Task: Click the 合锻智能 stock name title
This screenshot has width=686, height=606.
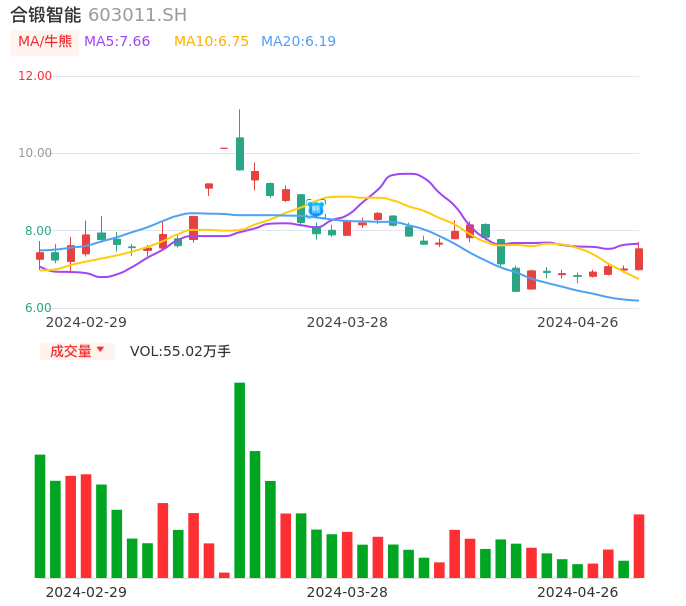Action: [45, 15]
